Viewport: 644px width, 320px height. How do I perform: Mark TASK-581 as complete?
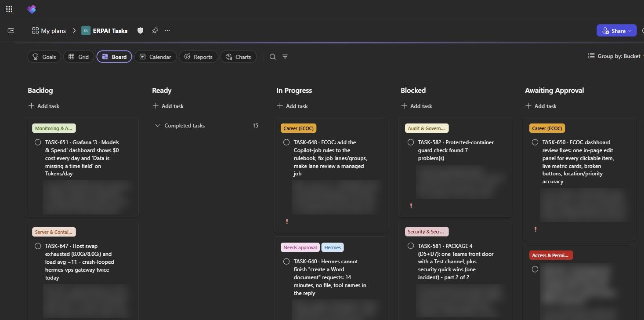click(x=411, y=246)
